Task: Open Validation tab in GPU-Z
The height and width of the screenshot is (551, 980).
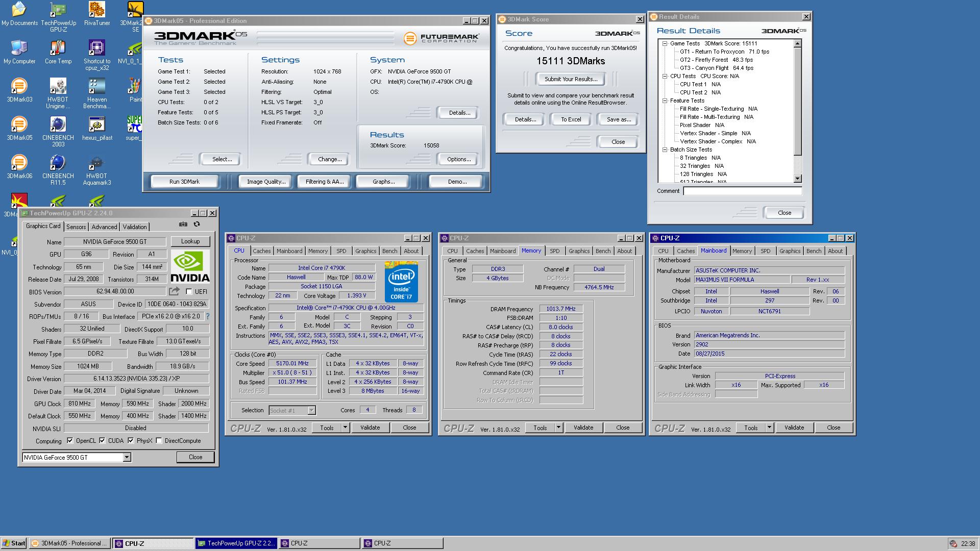Action: click(x=135, y=227)
